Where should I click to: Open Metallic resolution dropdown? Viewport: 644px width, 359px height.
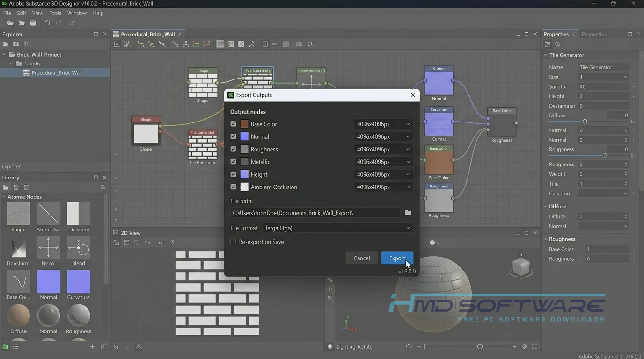click(383, 162)
